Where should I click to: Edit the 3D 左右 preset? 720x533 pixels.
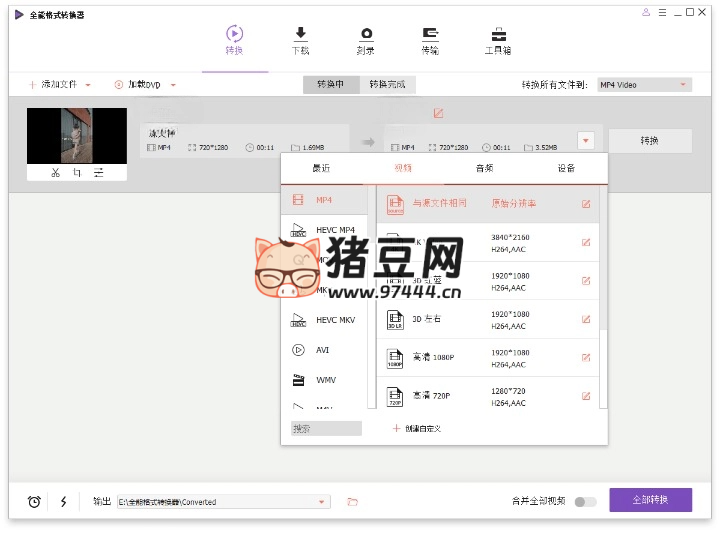click(x=586, y=319)
